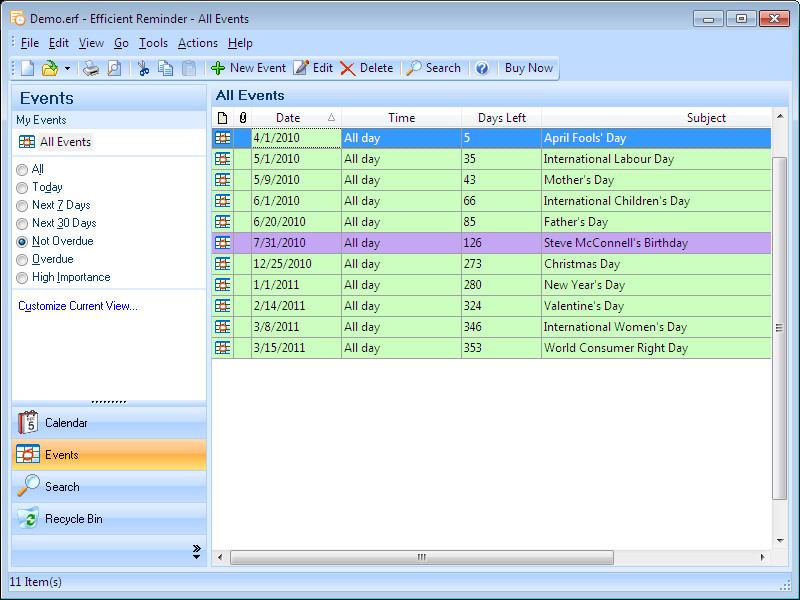Screen dimensions: 800x600
Task: Click event icon on April Fools' Day row
Action: [x=222, y=138]
